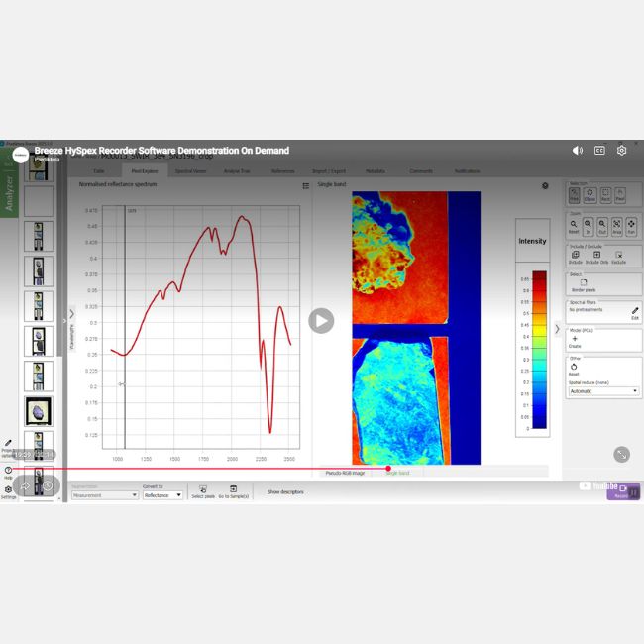The height and width of the screenshot is (644, 644).
Task: Switch to the Single band tab below the image
Action: [x=397, y=473]
